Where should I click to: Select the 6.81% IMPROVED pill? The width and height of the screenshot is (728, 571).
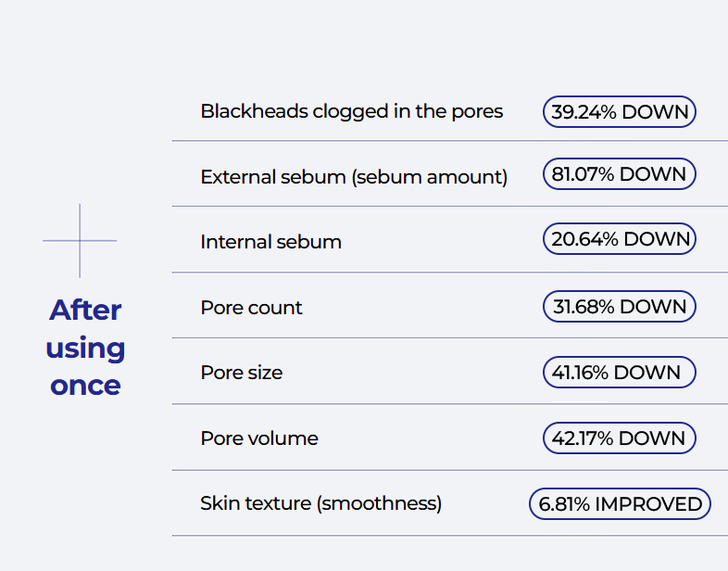pyautogui.click(x=620, y=503)
